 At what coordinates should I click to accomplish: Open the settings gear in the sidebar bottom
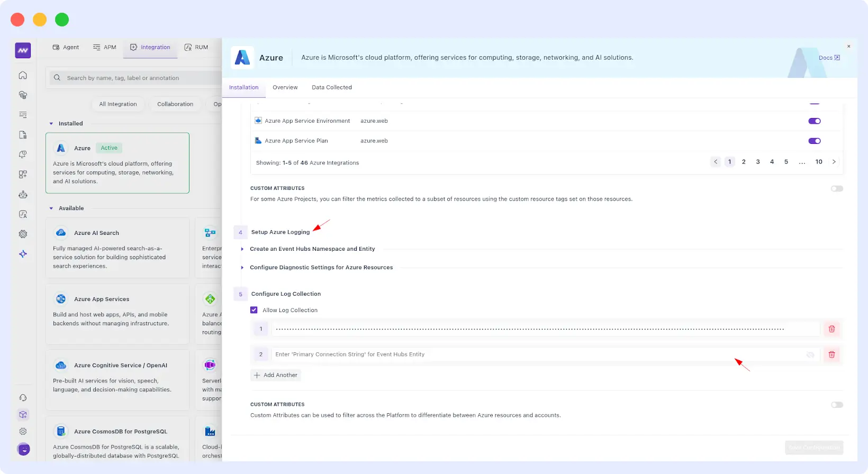(x=23, y=432)
